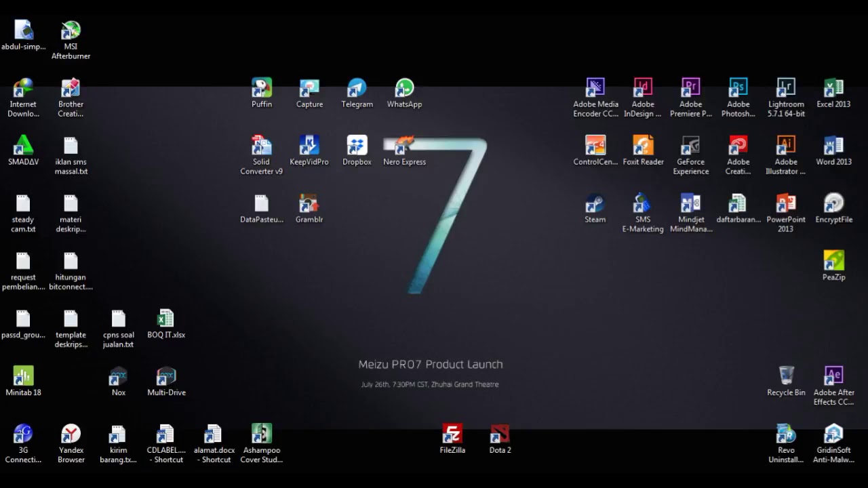Open the Puffin browser icon
Image resolution: width=868 pixels, height=488 pixels.
click(x=262, y=88)
